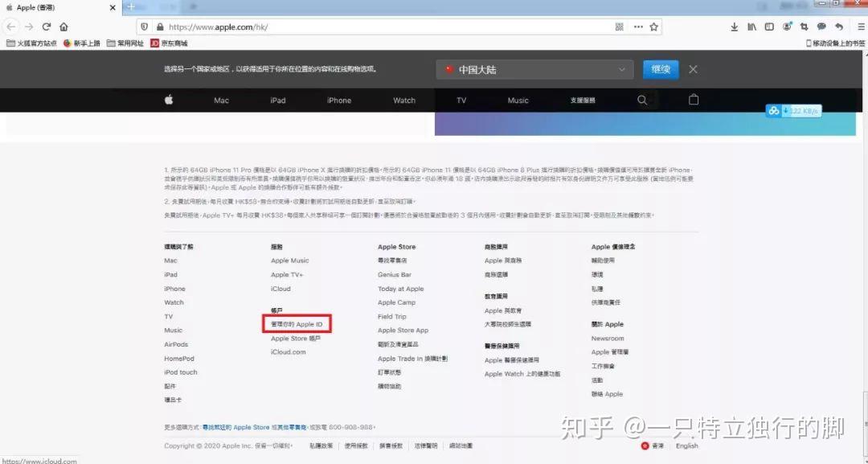Click the Apple TV+ footer link

pyautogui.click(x=287, y=275)
